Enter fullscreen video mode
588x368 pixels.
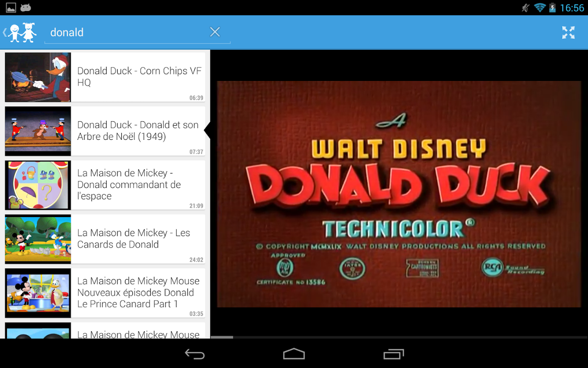coord(568,32)
